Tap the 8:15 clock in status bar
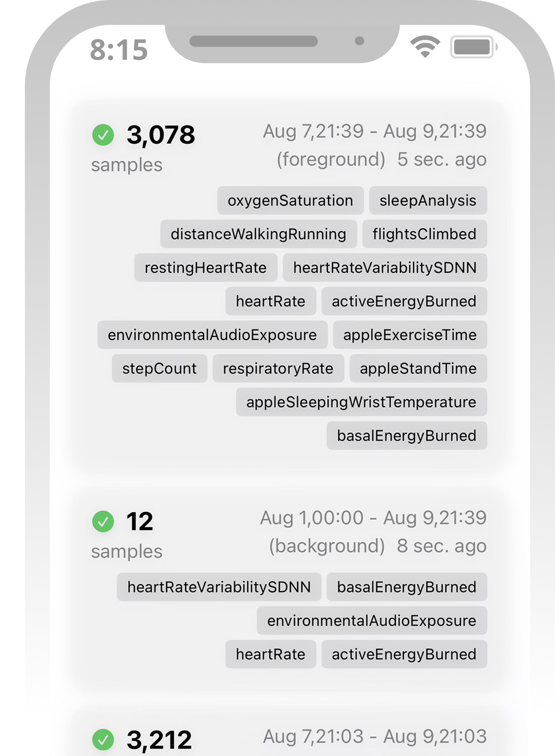The height and width of the screenshot is (756, 555). click(119, 50)
